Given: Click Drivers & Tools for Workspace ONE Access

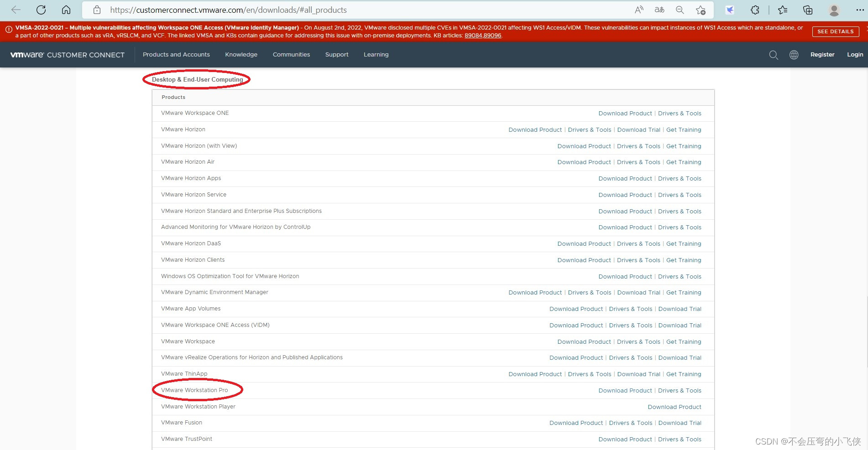Looking at the screenshot, I should coord(631,325).
